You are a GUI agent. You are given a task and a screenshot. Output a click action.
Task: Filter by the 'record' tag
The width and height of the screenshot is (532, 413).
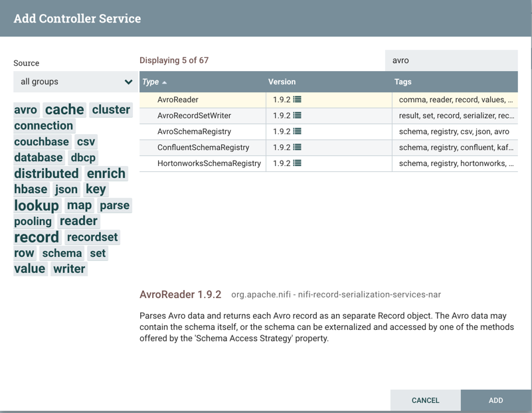(x=37, y=237)
